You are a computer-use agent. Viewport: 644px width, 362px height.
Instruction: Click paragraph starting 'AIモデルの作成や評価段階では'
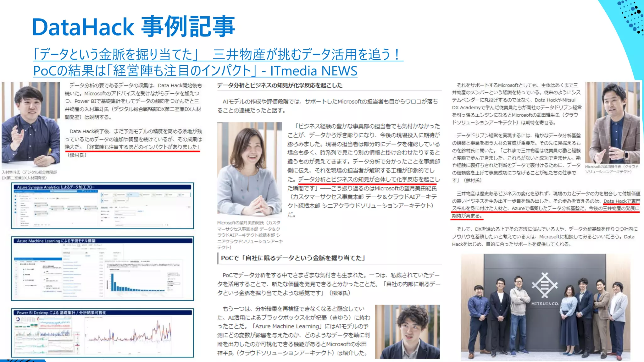click(327, 106)
